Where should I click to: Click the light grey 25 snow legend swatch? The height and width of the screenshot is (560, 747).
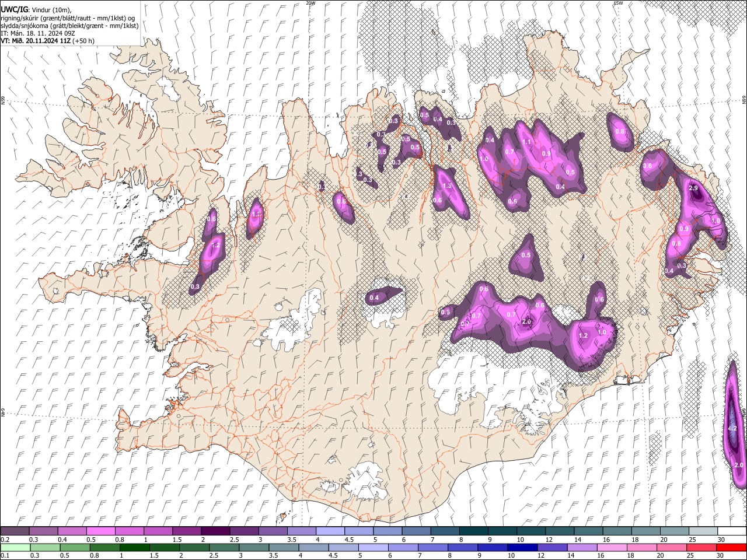coord(703,531)
